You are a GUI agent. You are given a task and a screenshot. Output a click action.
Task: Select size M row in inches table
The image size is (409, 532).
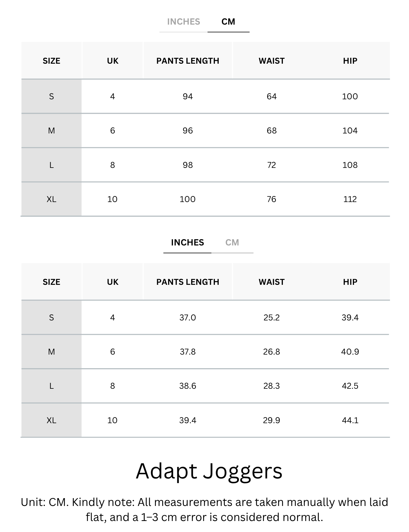[205, 352]
